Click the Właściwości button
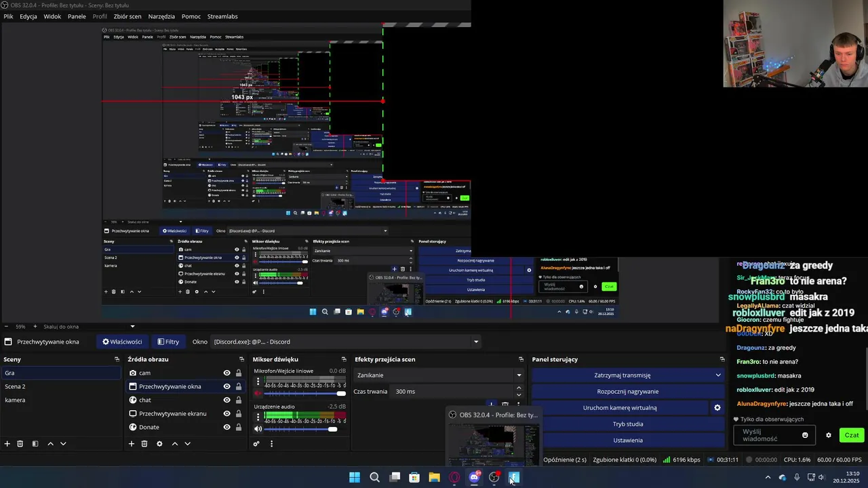The image size is (868, 488). pyautogui.click(x=122, y=342)
